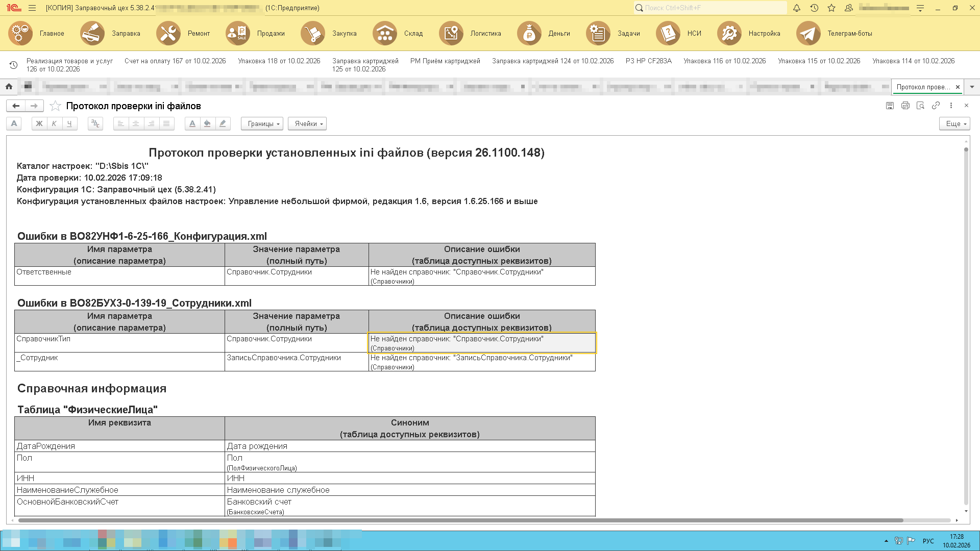Click the text color A icon
This screenshot has width=980, height=551.
pyautogui.click(x=192, y=123)
